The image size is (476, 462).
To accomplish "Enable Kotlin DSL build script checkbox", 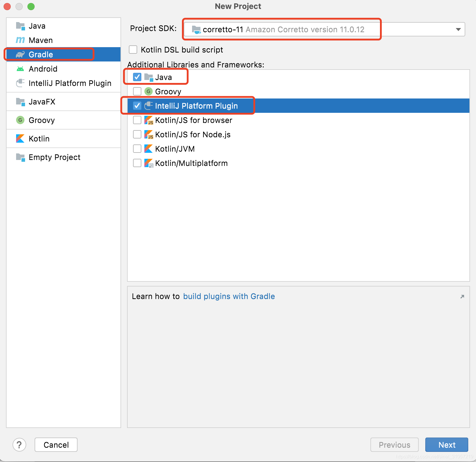I will coord(133,50).
